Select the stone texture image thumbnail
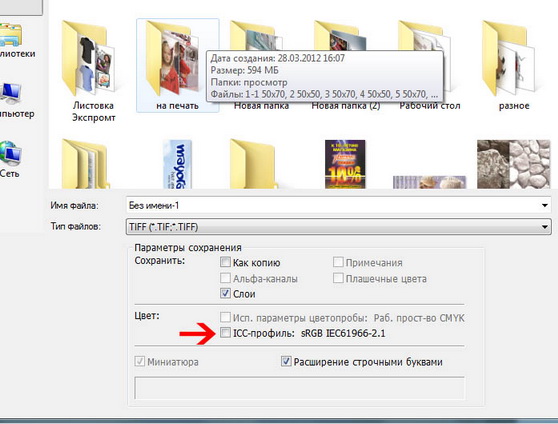558x424 pixels. (513, 164)
